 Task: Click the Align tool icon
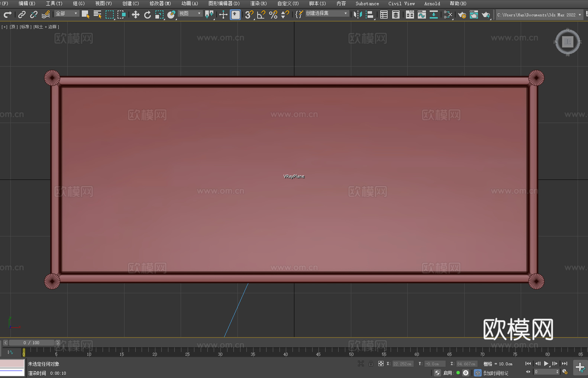(x=370, y=14)
